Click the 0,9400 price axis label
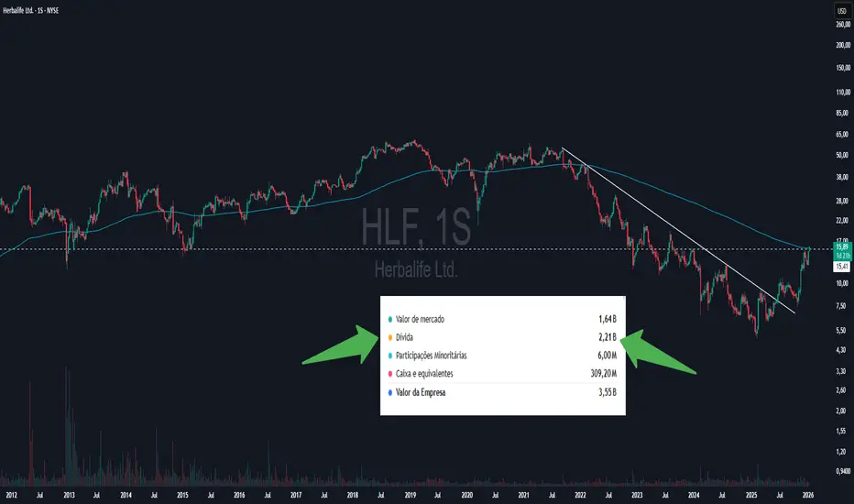 843,471
